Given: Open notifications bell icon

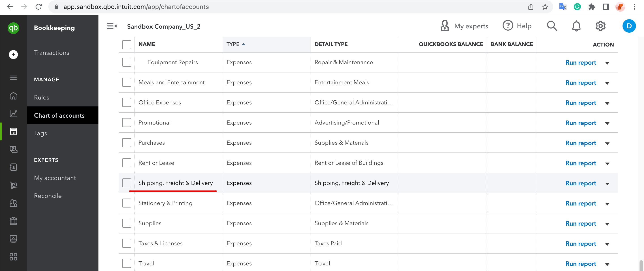Looking at the screenshot, I should click(x=576, y=26).
